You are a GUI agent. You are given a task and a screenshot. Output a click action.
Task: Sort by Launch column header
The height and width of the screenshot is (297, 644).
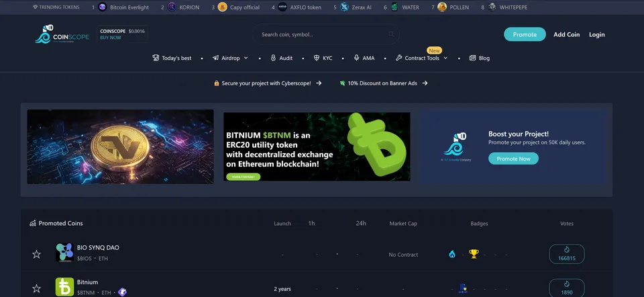[282, 223]
